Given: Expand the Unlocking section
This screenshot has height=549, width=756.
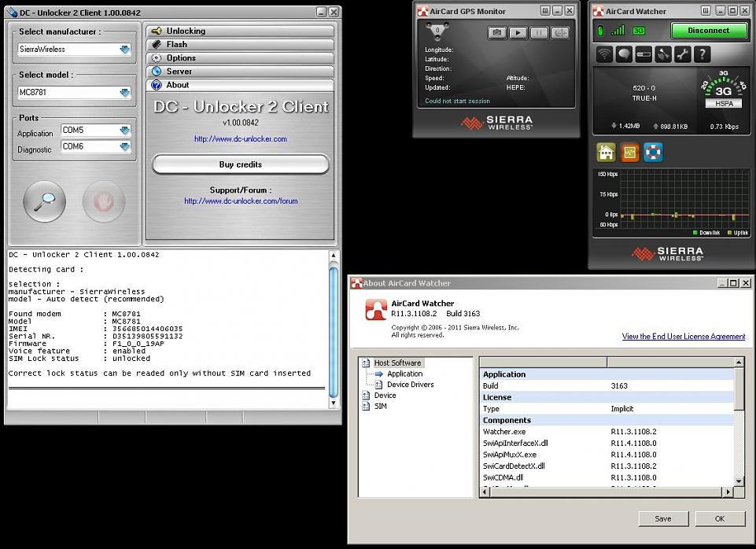Looking at the screenshot, I should [240, 31].
